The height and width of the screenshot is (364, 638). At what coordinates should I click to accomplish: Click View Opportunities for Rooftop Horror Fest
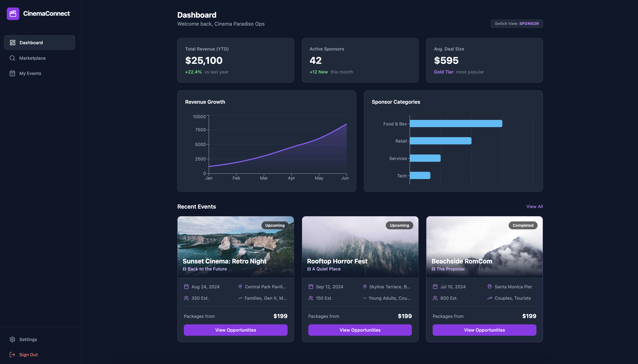[x=360, y=330]
